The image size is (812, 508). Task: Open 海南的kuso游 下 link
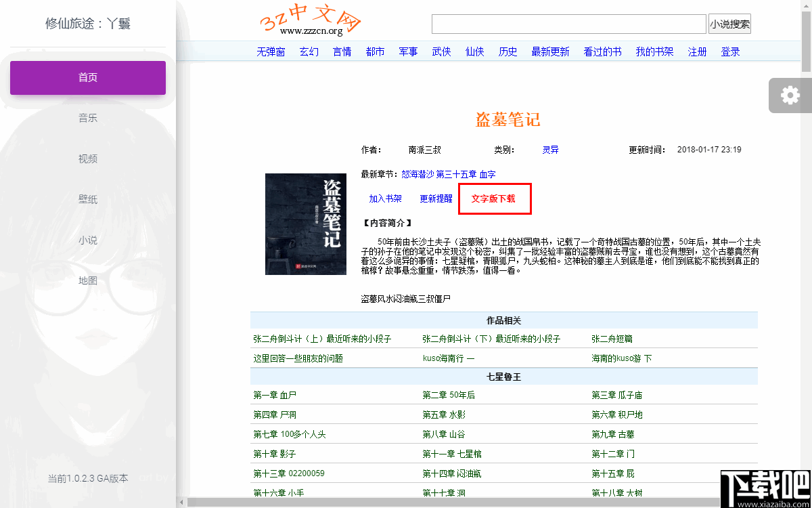(622, 358)
